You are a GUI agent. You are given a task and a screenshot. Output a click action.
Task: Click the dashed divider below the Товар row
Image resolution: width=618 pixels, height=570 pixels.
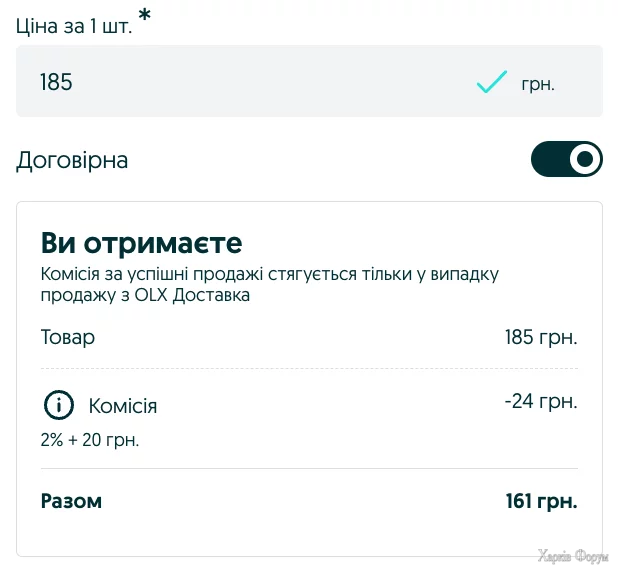[309, 369]
